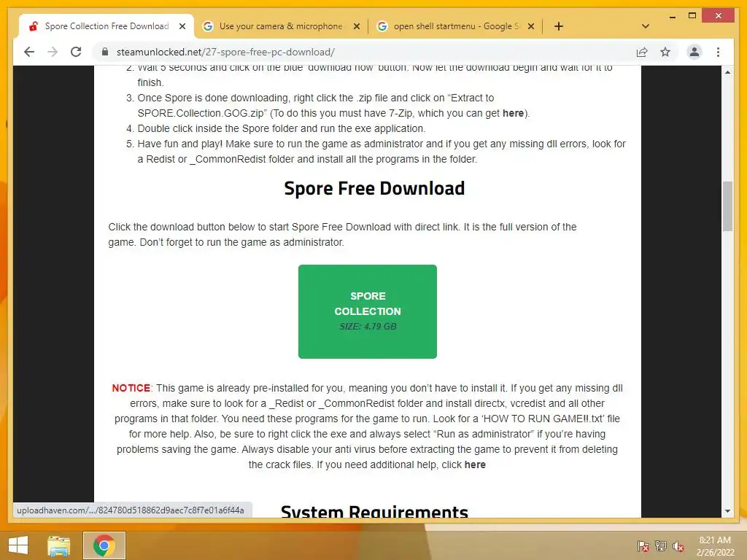
Task: Open the network tray icon
Action: [661, 545]
